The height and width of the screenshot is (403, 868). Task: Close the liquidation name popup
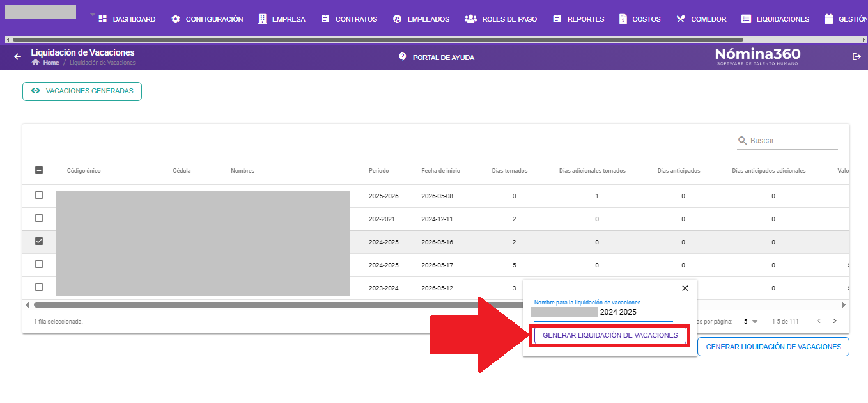click(685, 288)
